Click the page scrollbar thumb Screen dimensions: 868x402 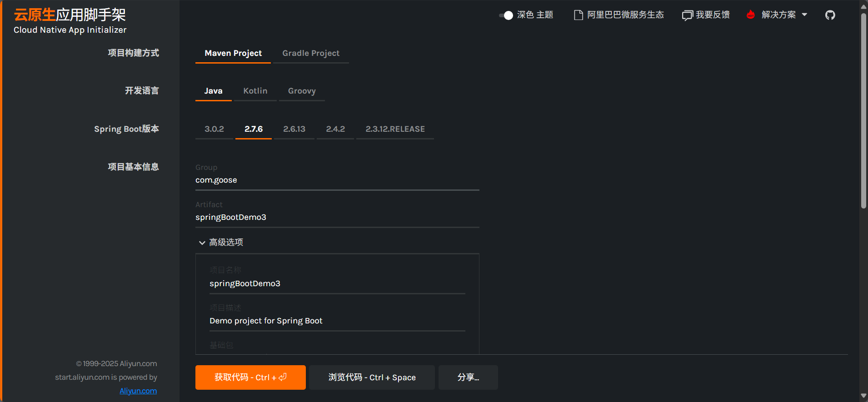click(x=863, y=110)
